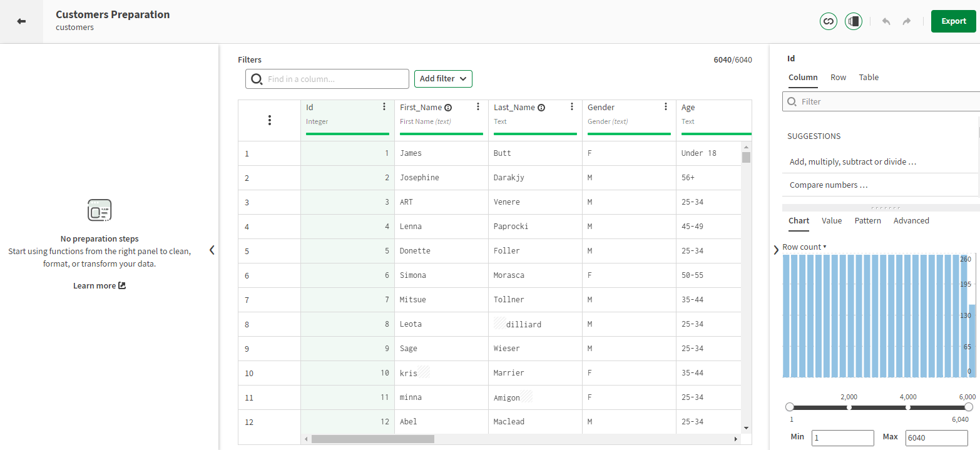Select the 'Mitsue' cell
980x450 pixels.
click(x=441, y=300)
